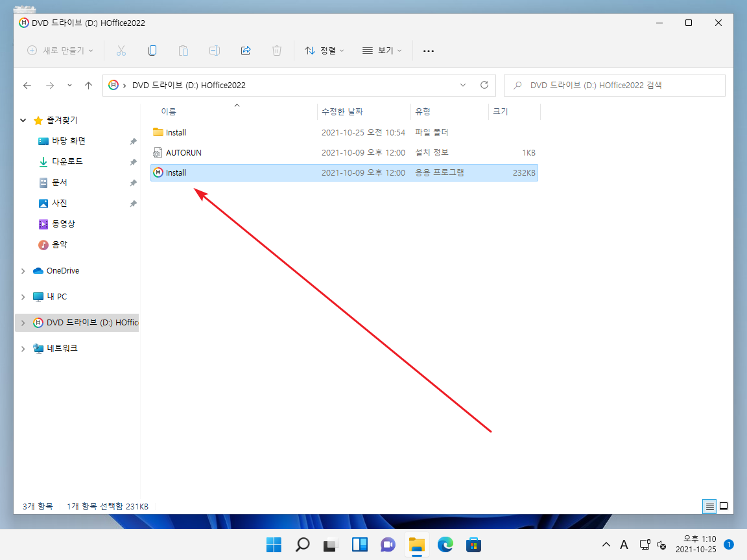Expand the DVD 드라이브 tree node

(23, 322)
